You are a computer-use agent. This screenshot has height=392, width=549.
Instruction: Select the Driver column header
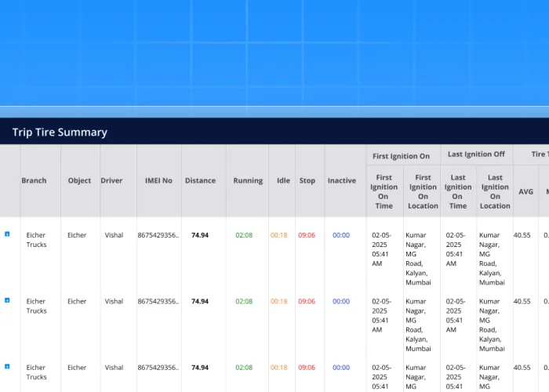tap(111, 180)
